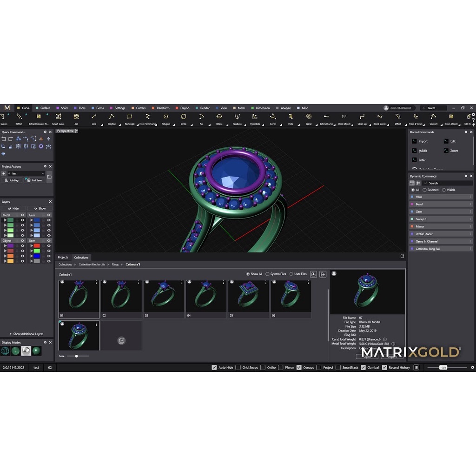Click the thumbnail Scale slider
Screen dimensions: 476x476
coord(77,356)
